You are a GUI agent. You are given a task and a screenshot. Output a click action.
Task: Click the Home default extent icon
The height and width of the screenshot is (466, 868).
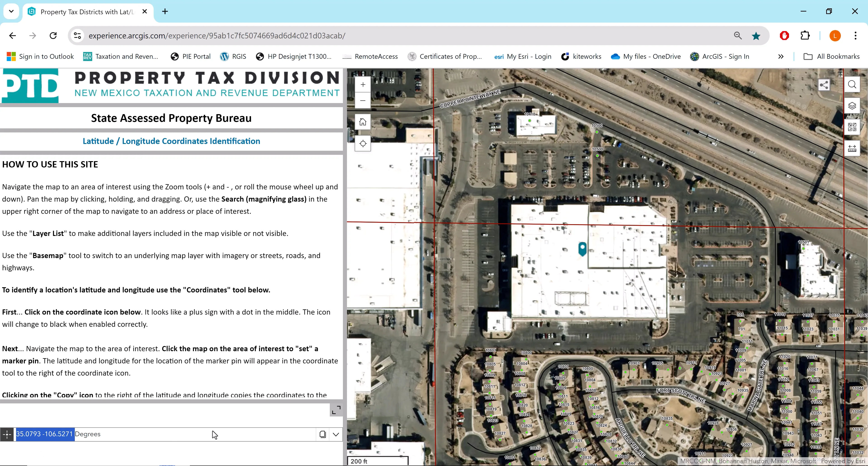point(363,122)
